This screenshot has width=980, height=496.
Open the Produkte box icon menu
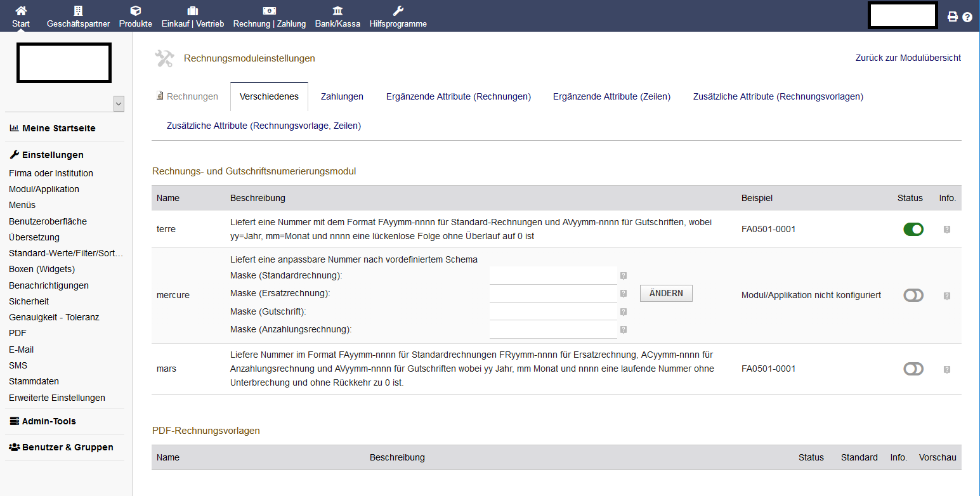[x=135, y=11]
